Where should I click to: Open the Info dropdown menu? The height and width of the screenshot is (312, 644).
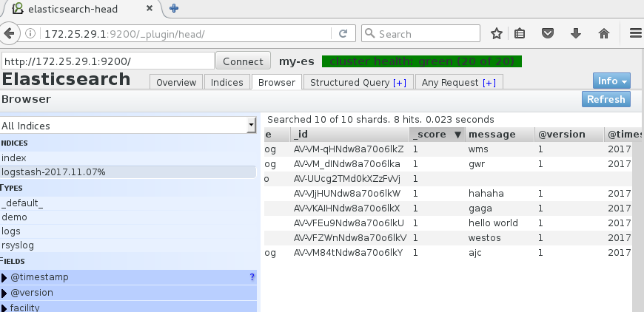coord(611,81)
